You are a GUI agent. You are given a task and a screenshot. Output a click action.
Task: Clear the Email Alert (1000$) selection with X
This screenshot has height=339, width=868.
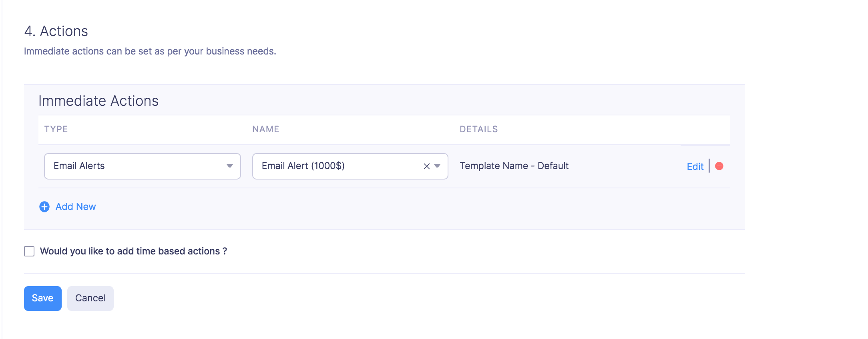[x=426, y=166]
